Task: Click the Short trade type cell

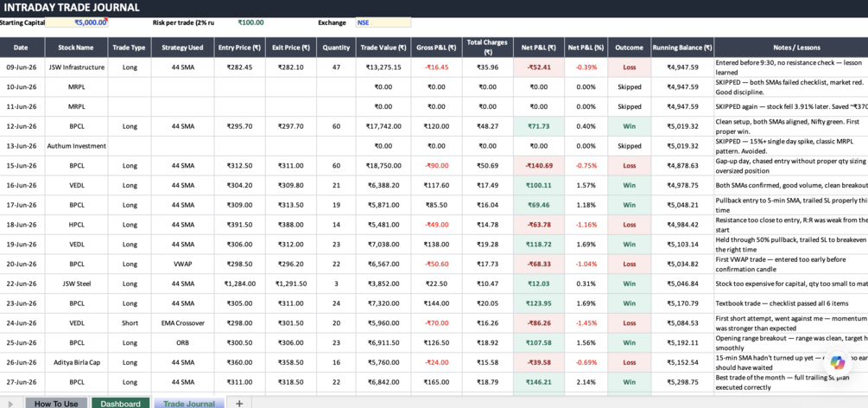Action: (x=129, y=323)
